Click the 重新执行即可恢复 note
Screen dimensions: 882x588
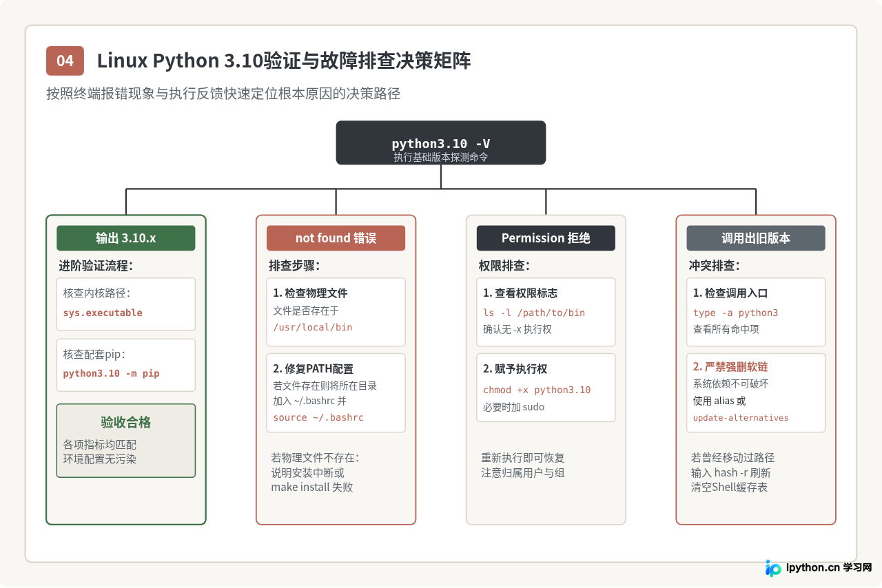522,458
